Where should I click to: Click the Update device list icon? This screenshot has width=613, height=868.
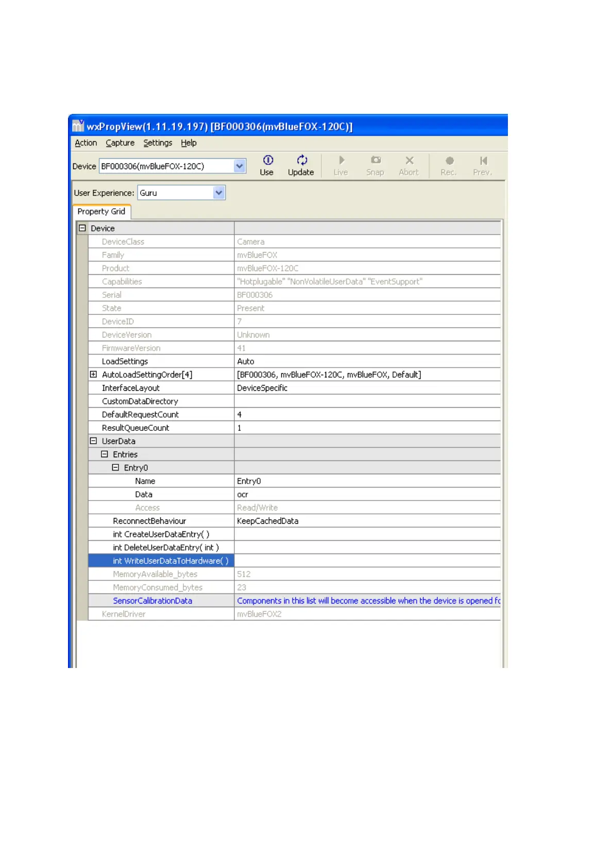(302, 160)
